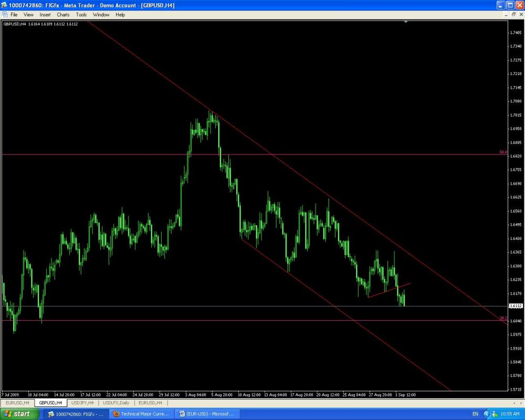This screenshot has height=420, width=525.
Task: Click the 17 Aug 20:00 time label
Action: pos(302,395)
